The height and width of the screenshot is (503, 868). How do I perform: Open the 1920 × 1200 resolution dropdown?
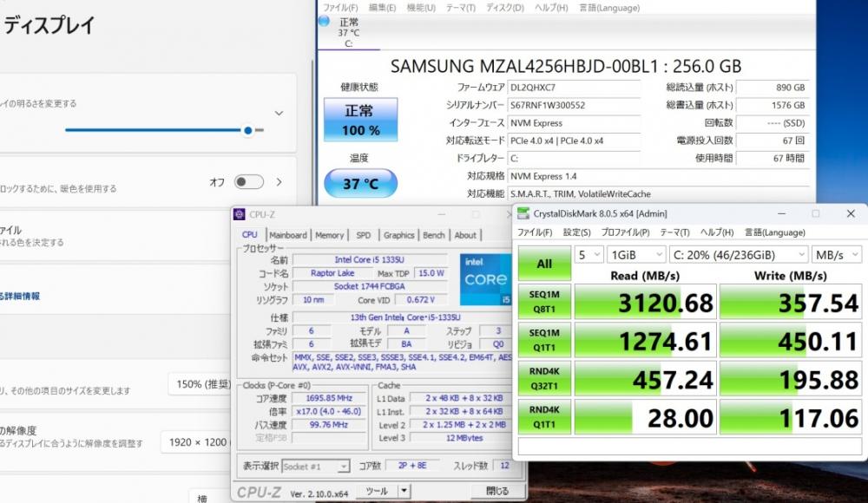tap(198, 442)
